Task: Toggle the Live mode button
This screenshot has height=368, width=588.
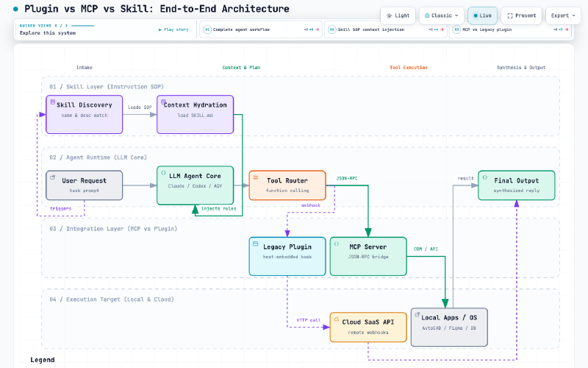Action: point(482,15)
